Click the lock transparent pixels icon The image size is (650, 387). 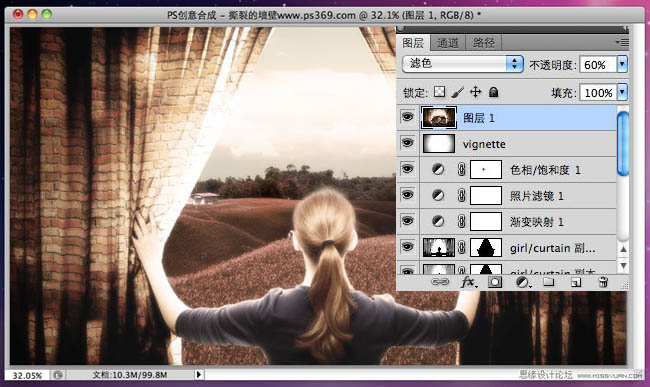coord(439,92)
